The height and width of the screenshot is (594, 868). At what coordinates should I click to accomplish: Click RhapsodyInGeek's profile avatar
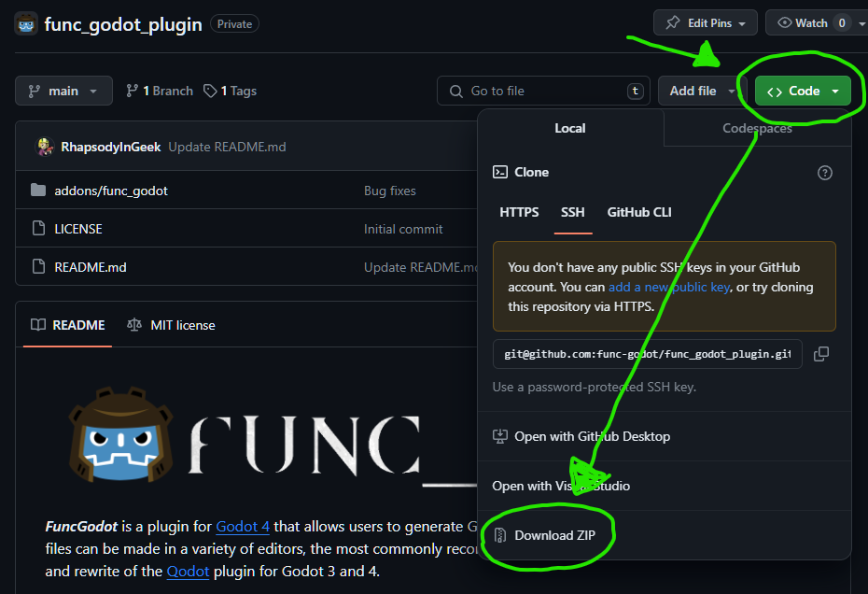pyautogui.click(x=46, y=146)
